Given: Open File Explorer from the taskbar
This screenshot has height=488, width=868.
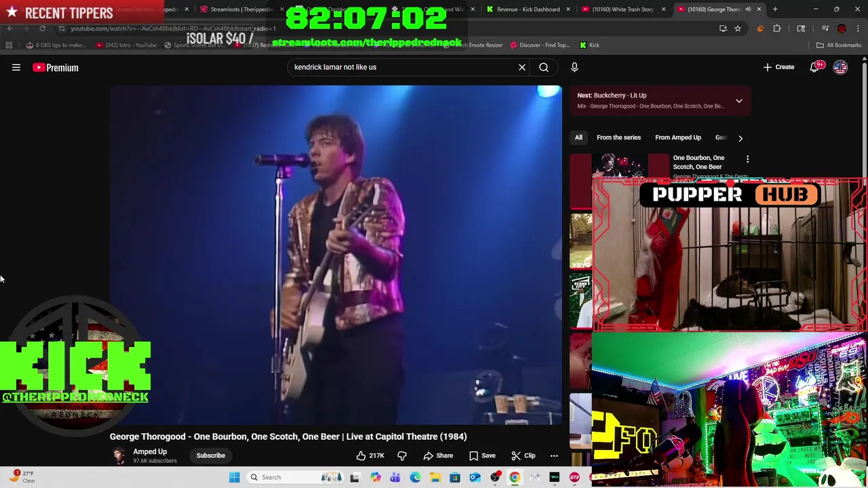Looking at the screenshot, I should [435, 477].
